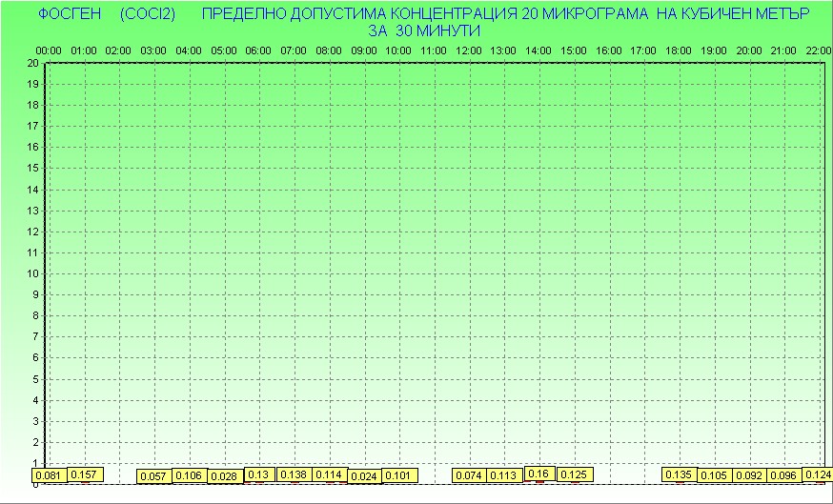Viewport: 833px width, 504px height.
Task: Click the 16:00 time axis label
Action: 609,51
